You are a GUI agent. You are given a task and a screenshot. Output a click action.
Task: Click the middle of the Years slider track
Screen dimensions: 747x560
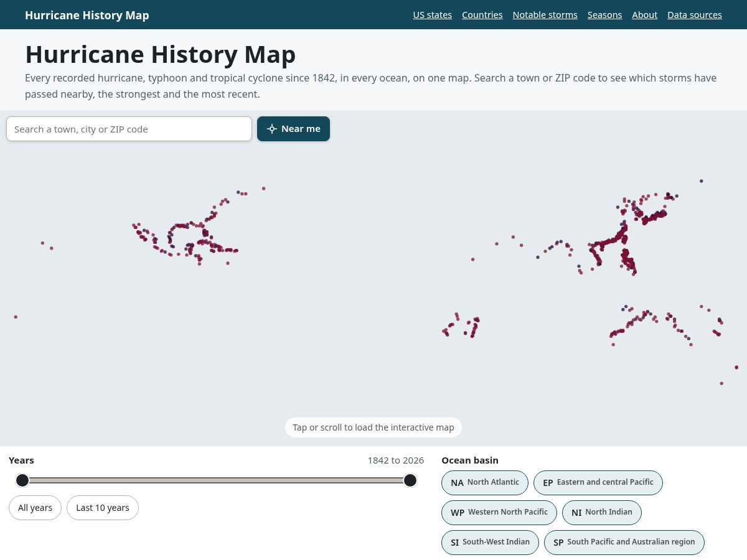click(x=216, y=480)
